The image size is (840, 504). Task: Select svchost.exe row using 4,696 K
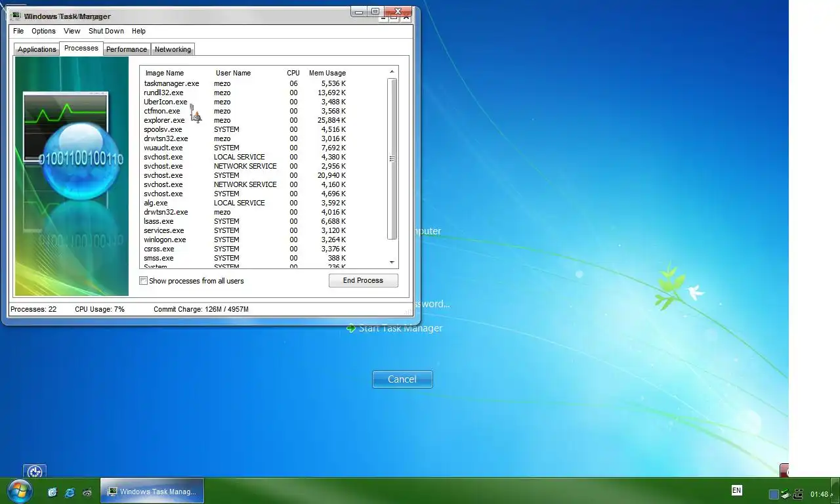[245, 194]
